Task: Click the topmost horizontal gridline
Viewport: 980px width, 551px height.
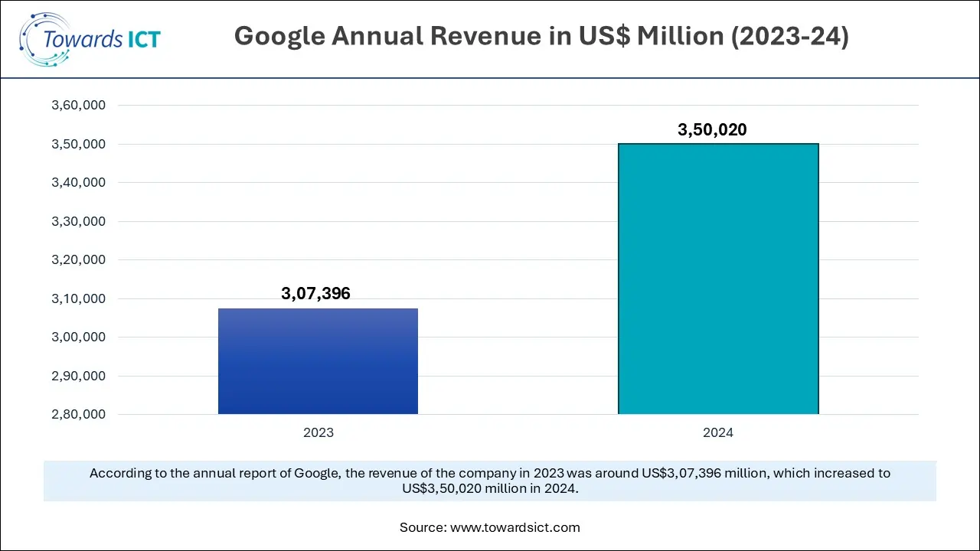Action: point(505,105)
